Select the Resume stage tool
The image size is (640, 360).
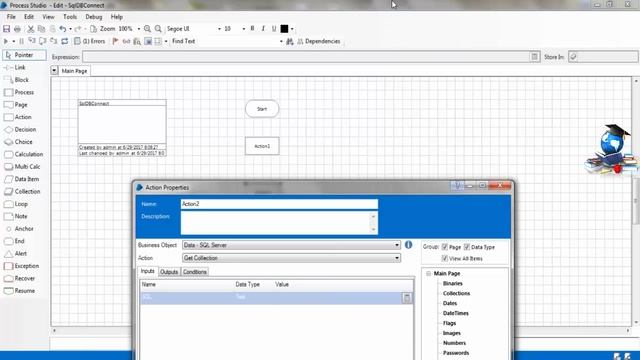pos(20,291)
